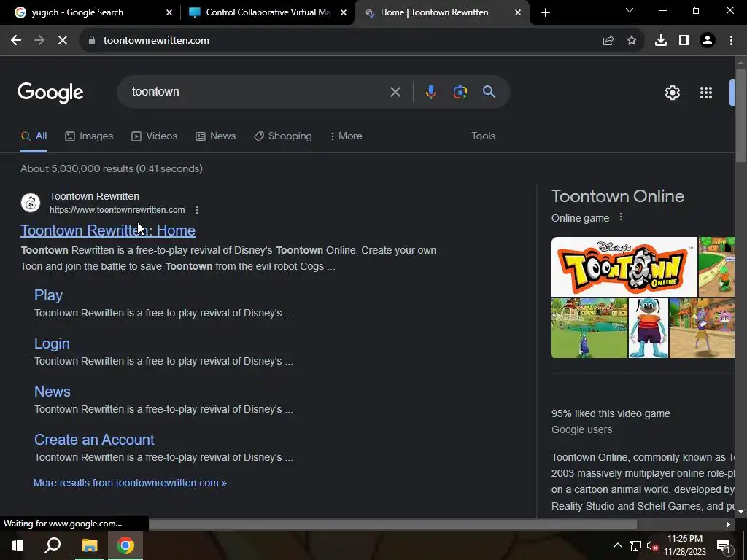This screenshot has width=747, height=560.
Task: Select the All results tab
Action: coord(34,136)
